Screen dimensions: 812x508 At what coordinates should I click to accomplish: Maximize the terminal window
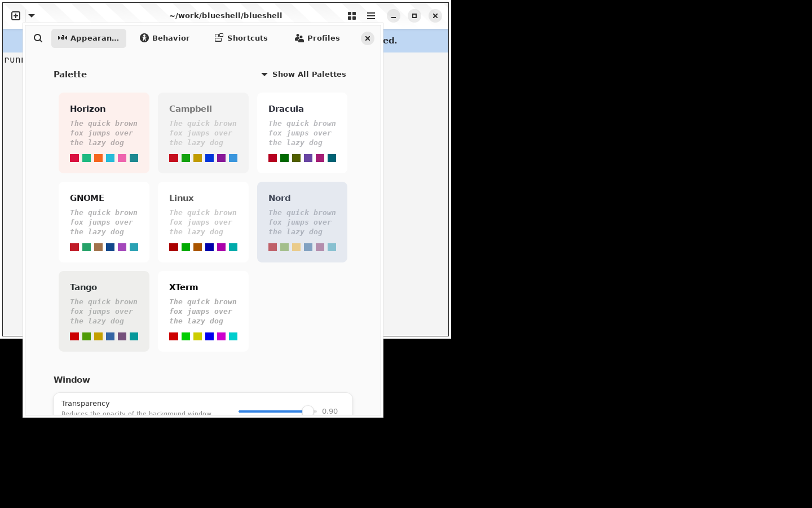tap(414, 16)
